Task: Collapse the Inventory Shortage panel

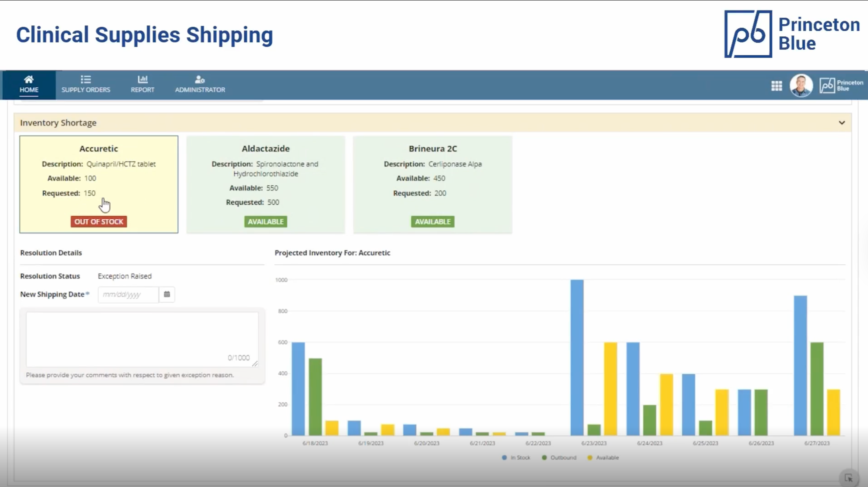Action: click(842, 123)
